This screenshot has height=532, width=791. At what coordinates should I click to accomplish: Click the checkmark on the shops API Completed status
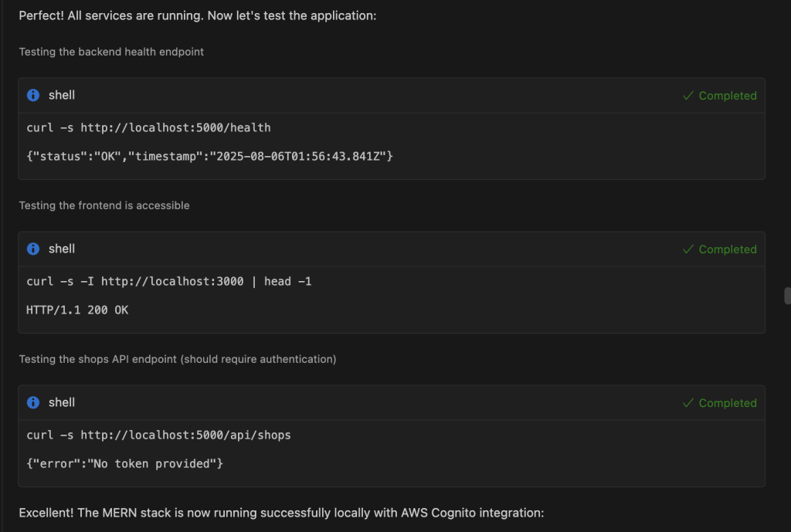pos(687,402)
